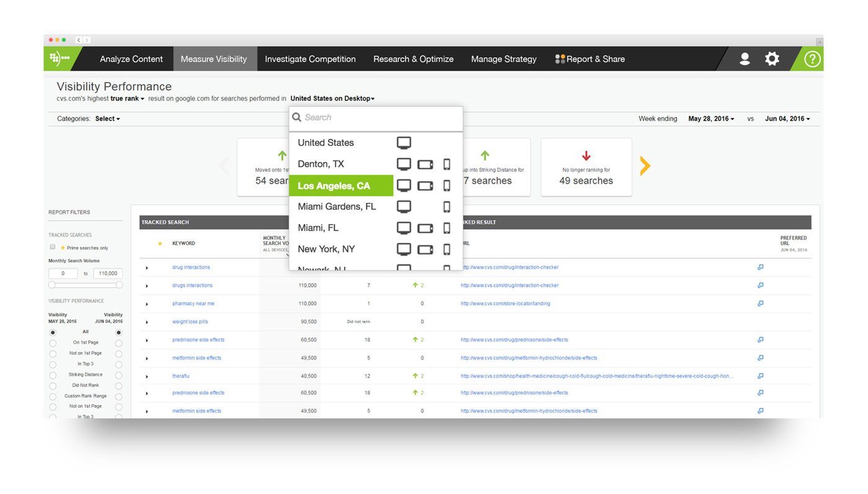Select May 28 'All' visibility radio button
868x494 pixels.
(x=53, y=333)
